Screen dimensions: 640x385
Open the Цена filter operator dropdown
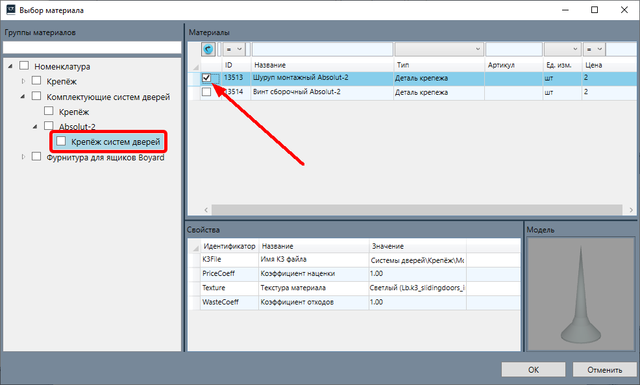pos(594,49)
